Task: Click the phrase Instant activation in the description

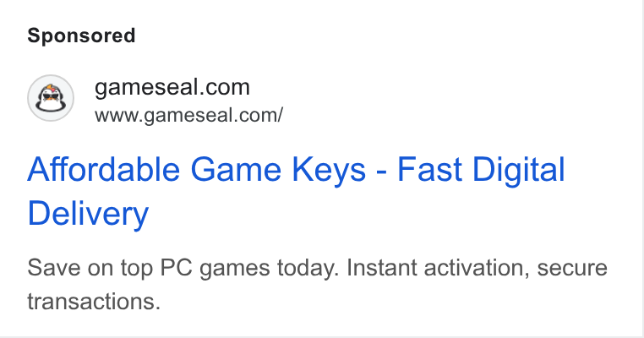Action: (438, 268)
